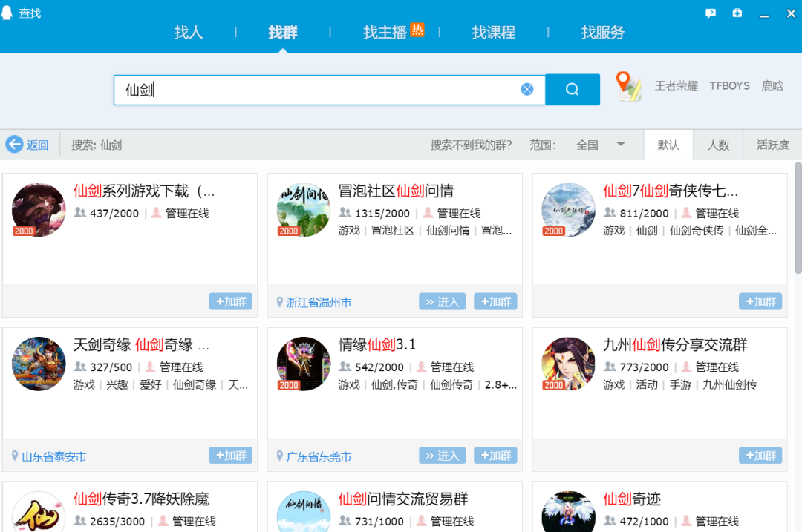Click the location pin next to 浙江省温州市
Image resolution: width=802 pixels, height=532 pixels.
pyautogui.click(x=280, y=302)
